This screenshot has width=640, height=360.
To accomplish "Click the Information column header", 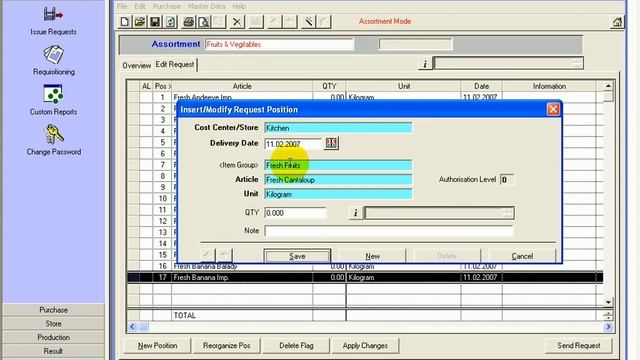I will pos(549,86).
